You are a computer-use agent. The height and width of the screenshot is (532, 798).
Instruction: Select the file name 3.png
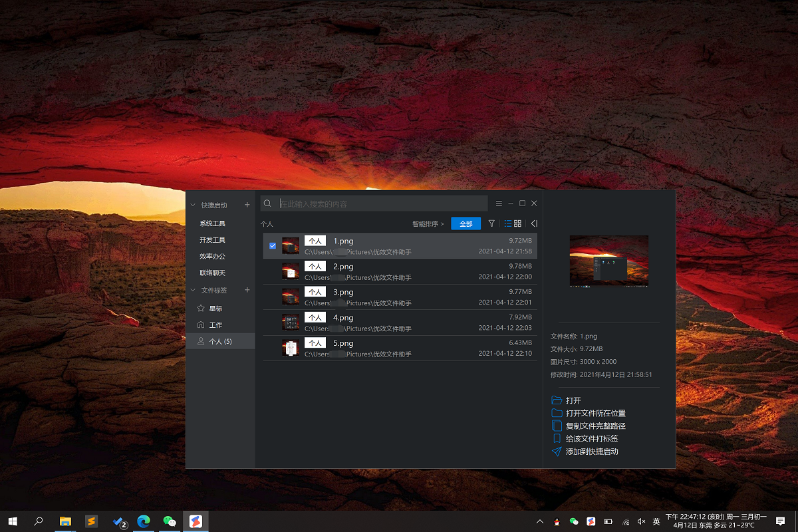click(343, 292)
